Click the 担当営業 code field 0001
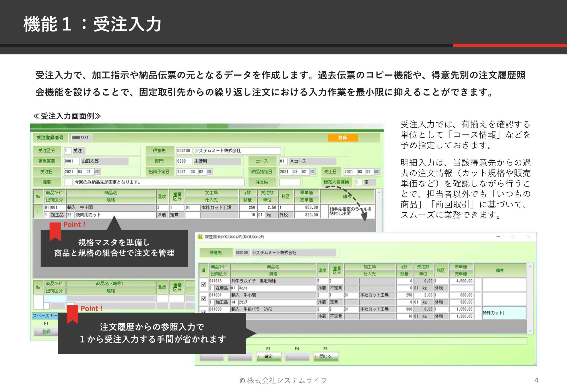 coord(71,161)
